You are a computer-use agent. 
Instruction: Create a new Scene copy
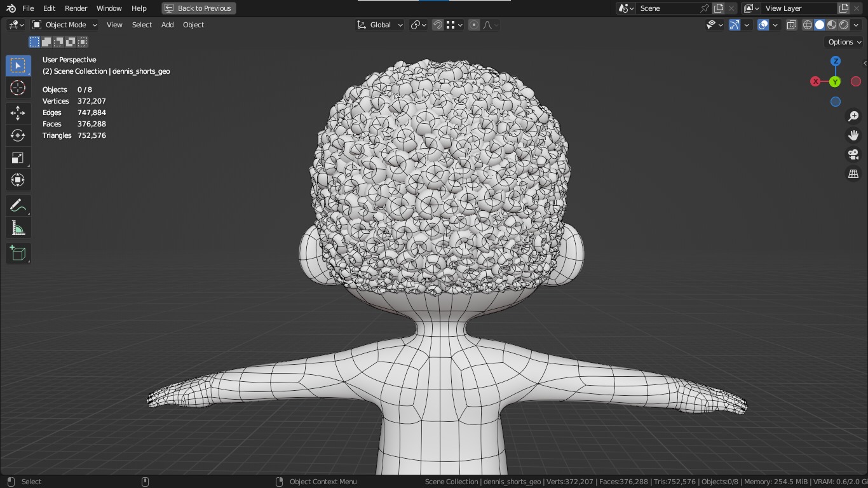(x=719, y=8)
